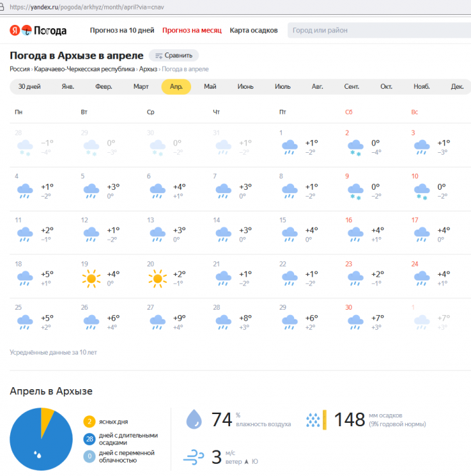
Task: Open the 10-day forecast tab
Action: pos(122,30)
